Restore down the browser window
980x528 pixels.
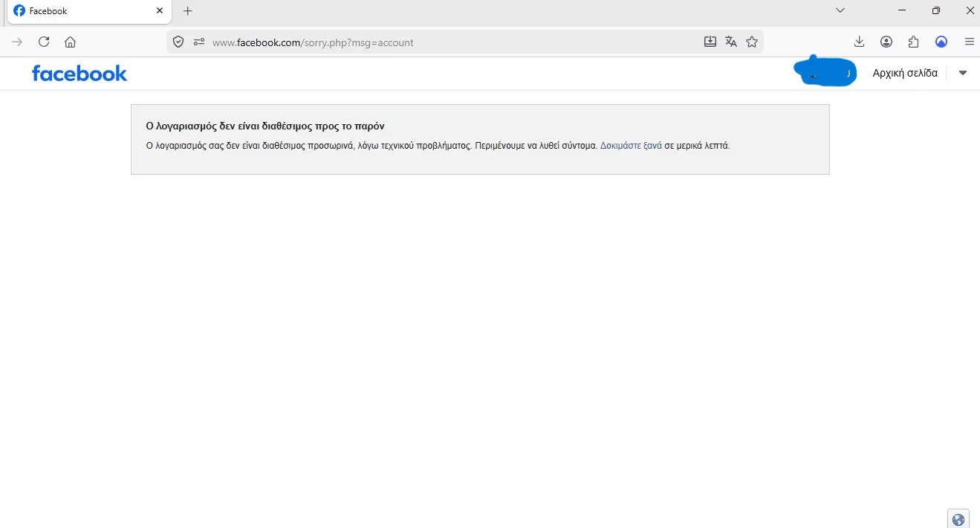(936, 10)
